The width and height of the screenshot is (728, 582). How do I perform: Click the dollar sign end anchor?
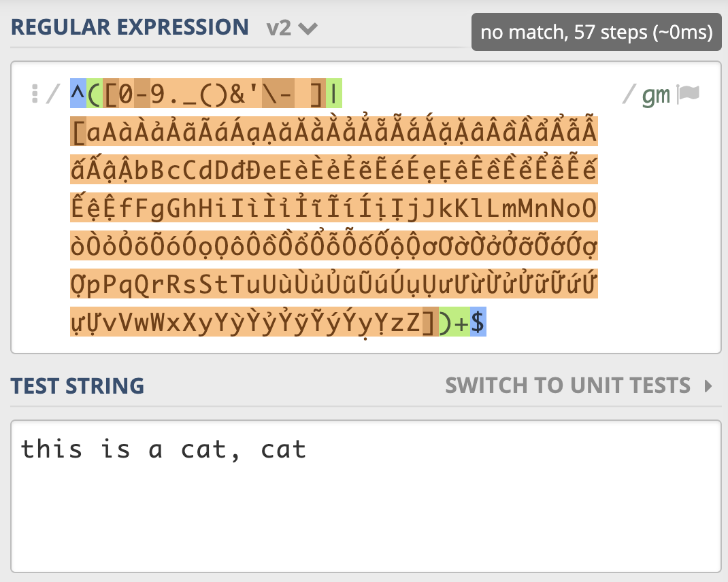pyautogui.click(x=478, y=322)
